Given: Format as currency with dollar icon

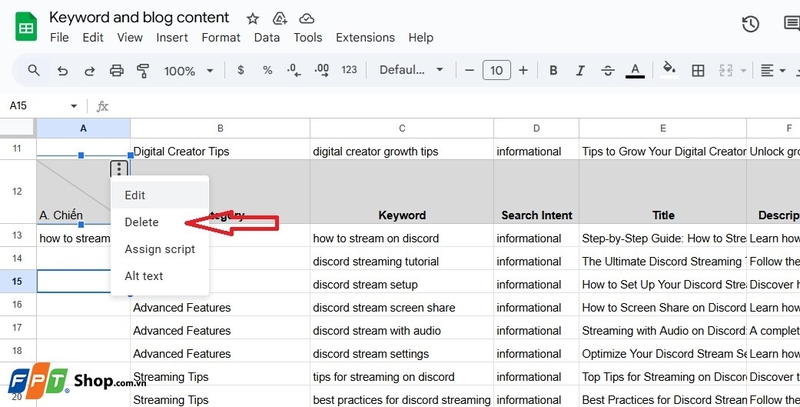Looking at the screenshot, I should [x=241, y=70].
